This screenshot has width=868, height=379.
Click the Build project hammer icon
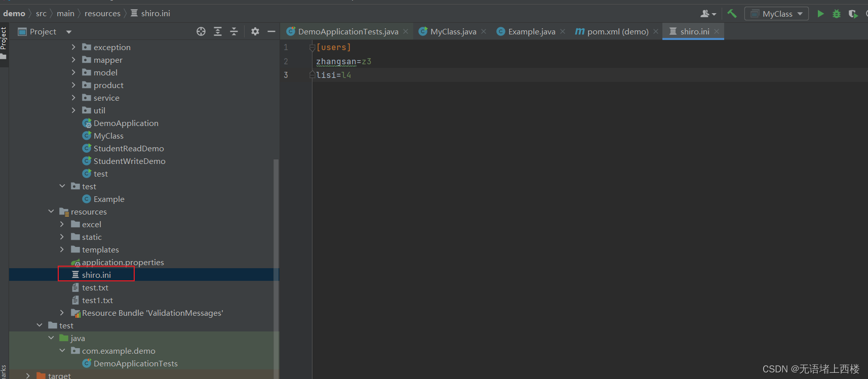point(732,14)
